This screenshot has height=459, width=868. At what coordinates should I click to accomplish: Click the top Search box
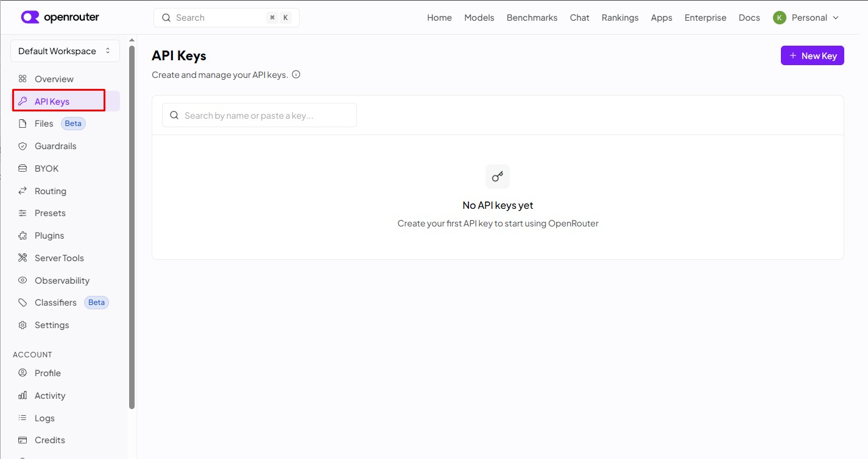pyautogui.click(x=227, y=18)
